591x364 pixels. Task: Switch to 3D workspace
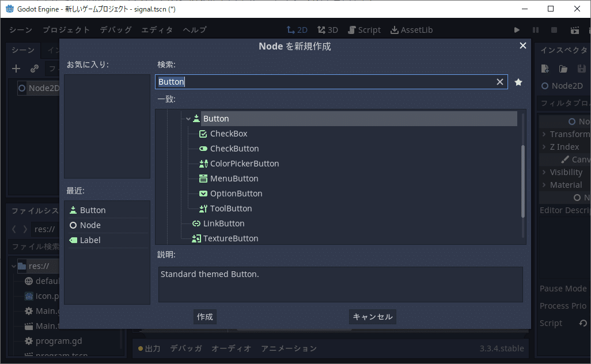(328, 30)
